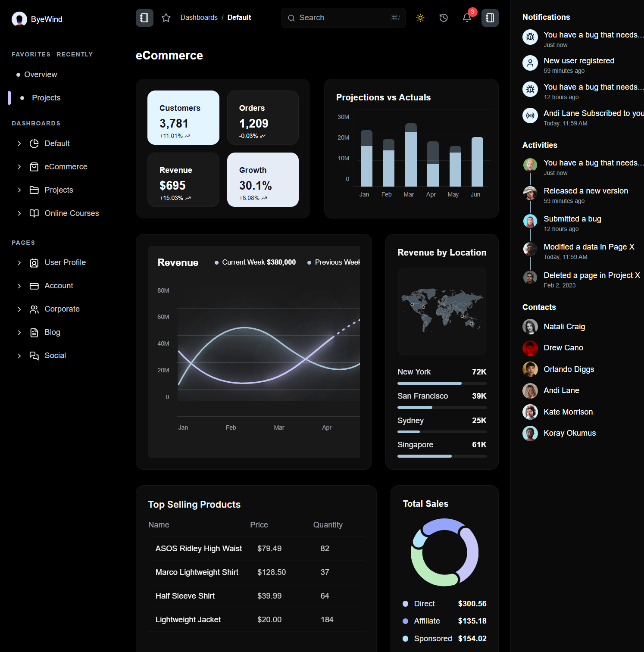This screenshot has width=644, height=652.
Task: Click the world map thumbnail
Action: pyautogui.click(x=442, y=311)
